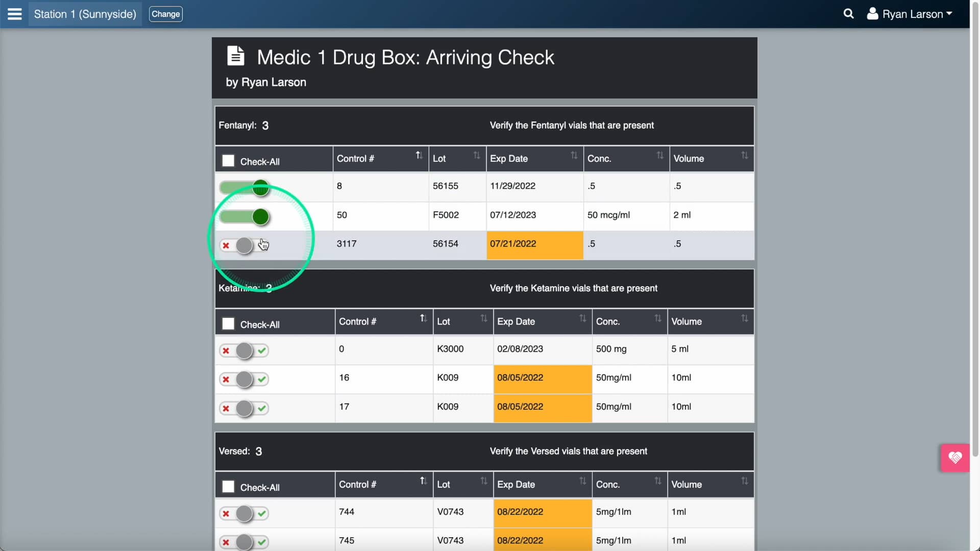
Task: Sort Versed table by Lot column
Action: tap(483, 481)
